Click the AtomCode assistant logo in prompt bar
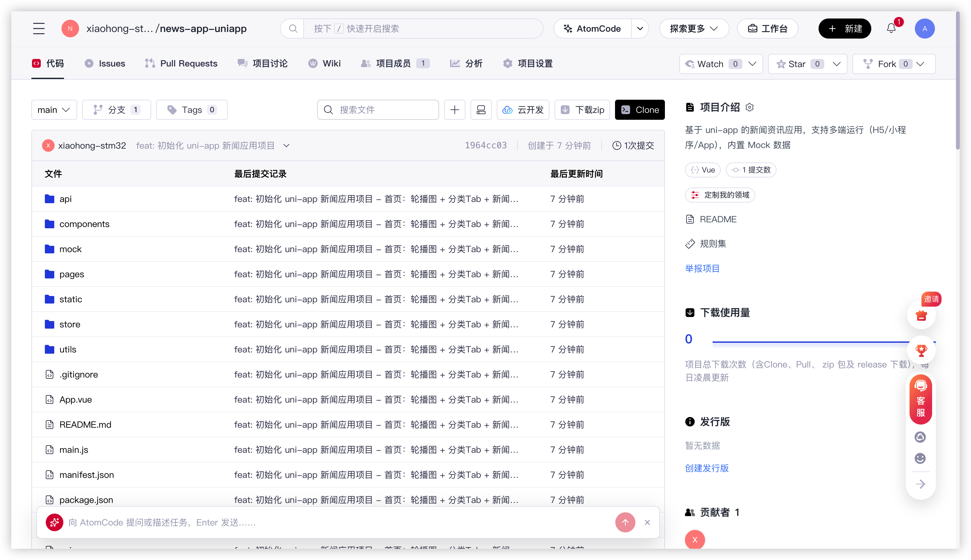Image resolution: width=971 pixels, height=560 pixels. click(54, 522)
